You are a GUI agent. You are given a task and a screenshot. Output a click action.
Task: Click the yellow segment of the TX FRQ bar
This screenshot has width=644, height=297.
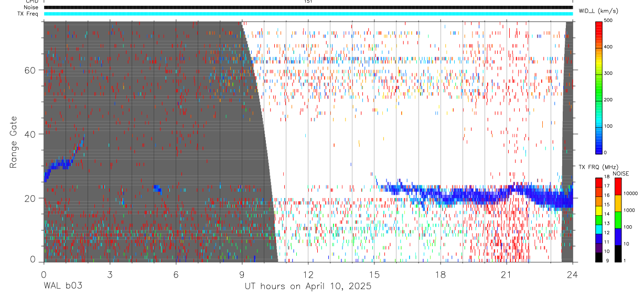(599, 211)
